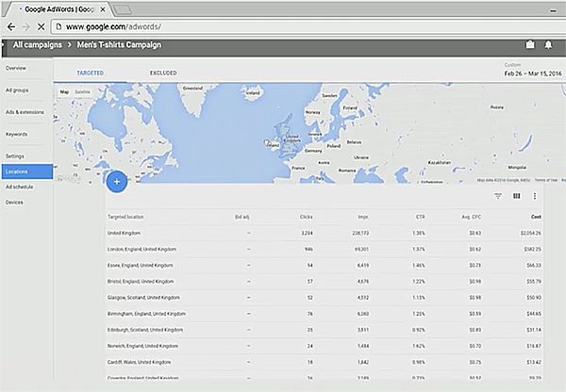
Task: Switch to the Targeted tab
Action: click(91, 73)
